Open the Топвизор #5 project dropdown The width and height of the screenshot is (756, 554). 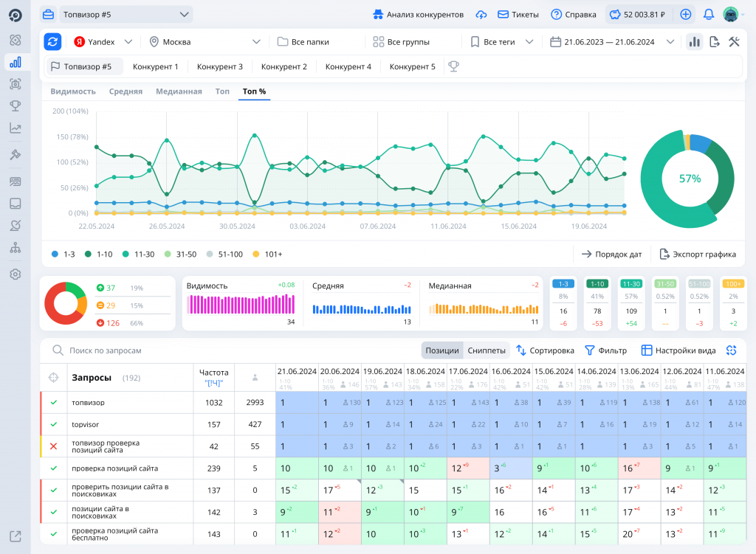(126, 15)
